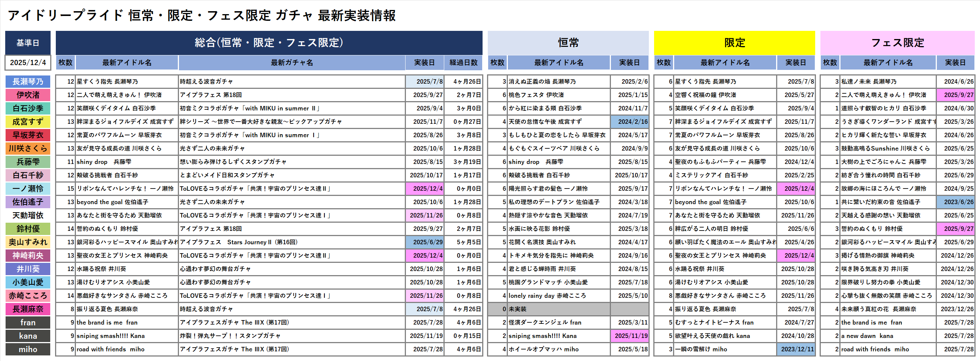Click the 最新ガチャ名 column header

click(291, 63)
